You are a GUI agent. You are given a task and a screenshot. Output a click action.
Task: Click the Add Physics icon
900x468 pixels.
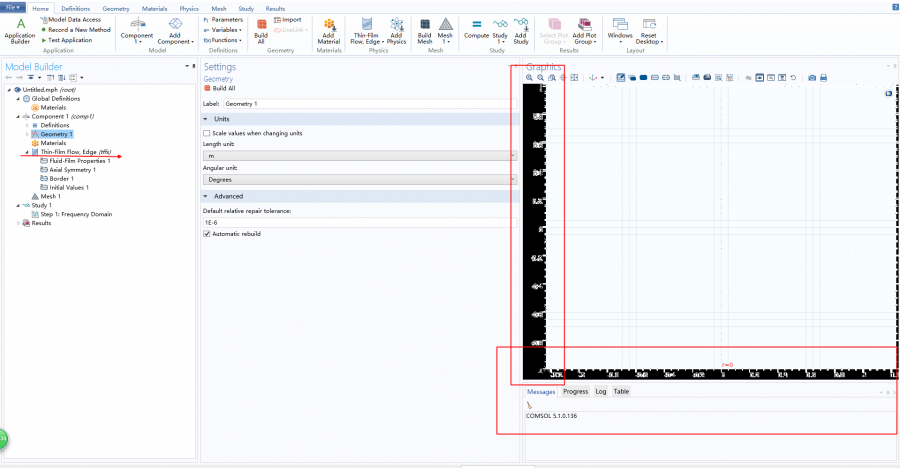(x=396, y=25)
